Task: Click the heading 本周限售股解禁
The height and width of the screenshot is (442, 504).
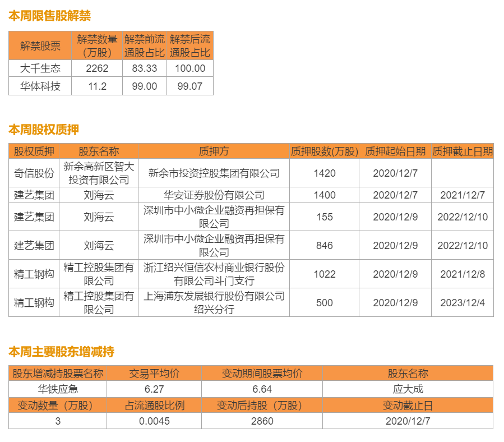Action: pos(50,16)
